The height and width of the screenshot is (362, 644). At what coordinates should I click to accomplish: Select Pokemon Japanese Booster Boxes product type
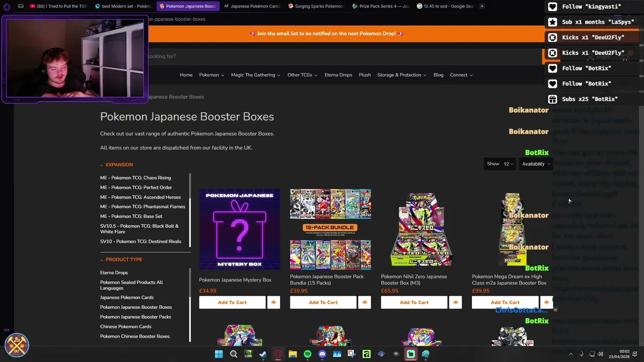[x=136, y=307]
